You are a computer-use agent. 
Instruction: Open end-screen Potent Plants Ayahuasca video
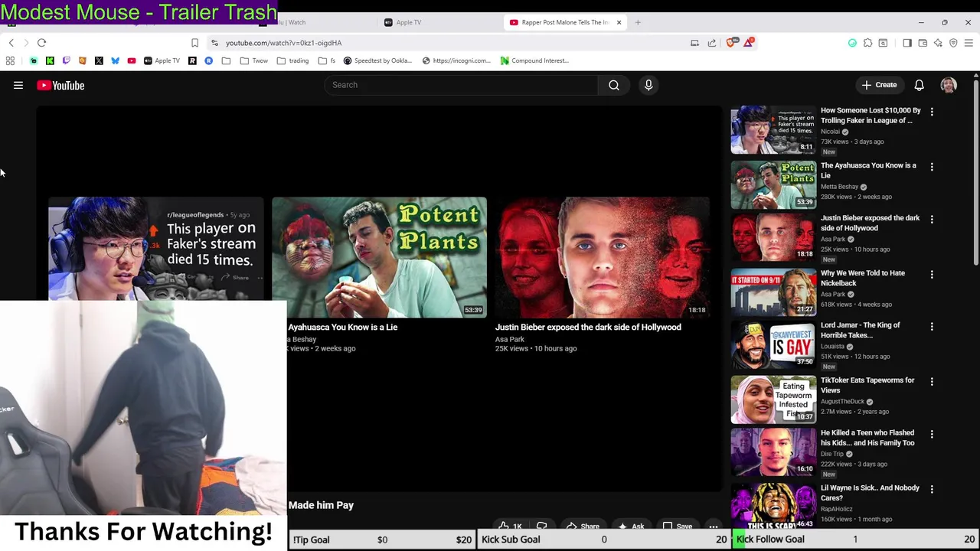coord(379,257)
